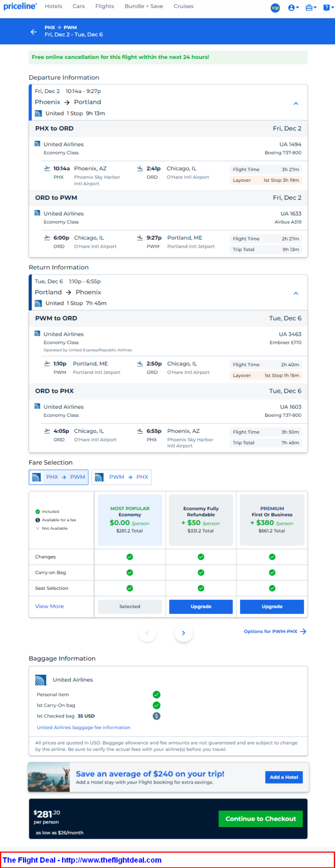
Task: Open View More fare details
Action: (49, 606)
